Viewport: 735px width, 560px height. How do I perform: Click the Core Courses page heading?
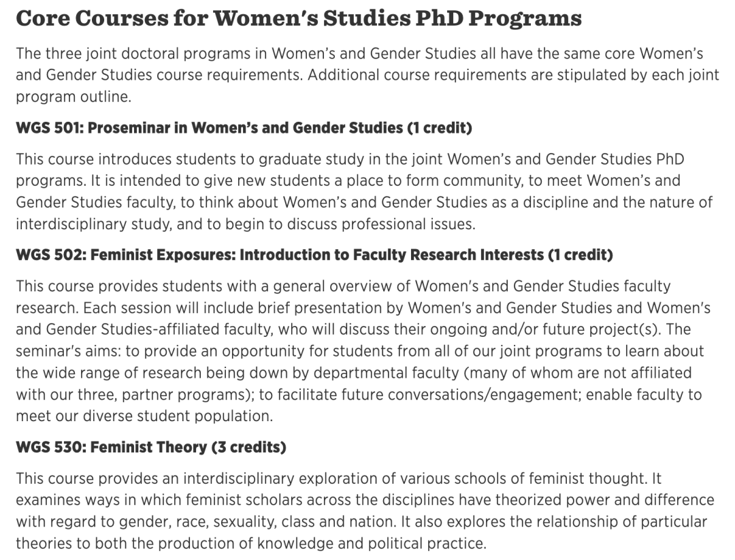[x=299, y=18]
